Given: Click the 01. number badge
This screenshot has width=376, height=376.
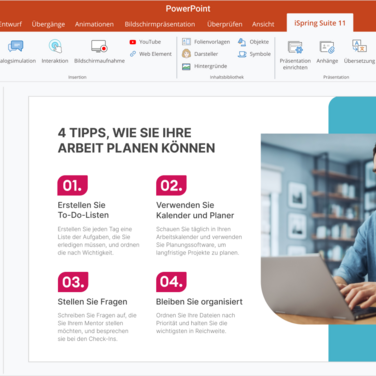Looking at the screenshot, I should 73,185.
